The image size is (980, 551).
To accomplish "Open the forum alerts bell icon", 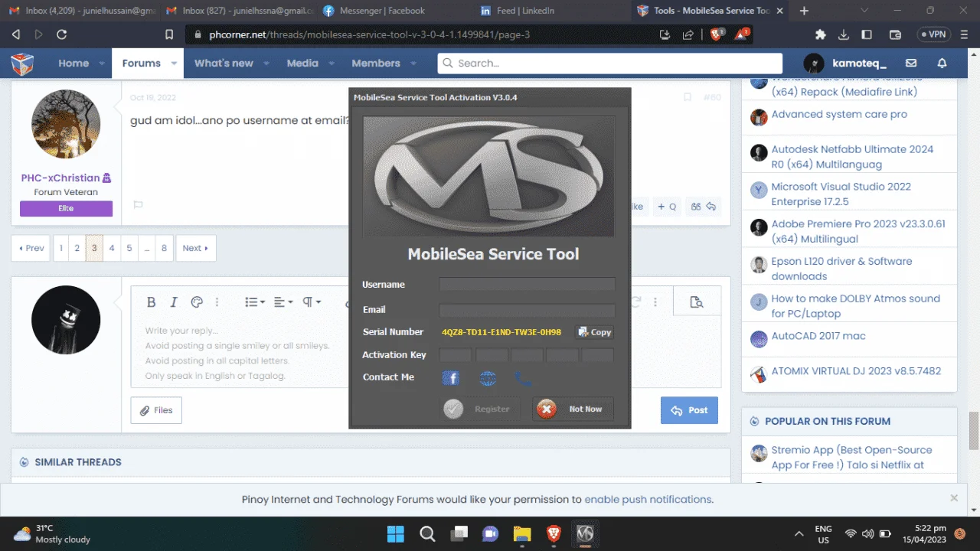I will click(942, 64).
